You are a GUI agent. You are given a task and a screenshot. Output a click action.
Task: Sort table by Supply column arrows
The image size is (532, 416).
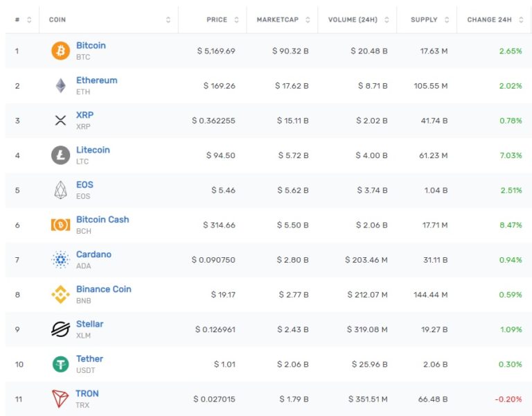tap(447, 19)
